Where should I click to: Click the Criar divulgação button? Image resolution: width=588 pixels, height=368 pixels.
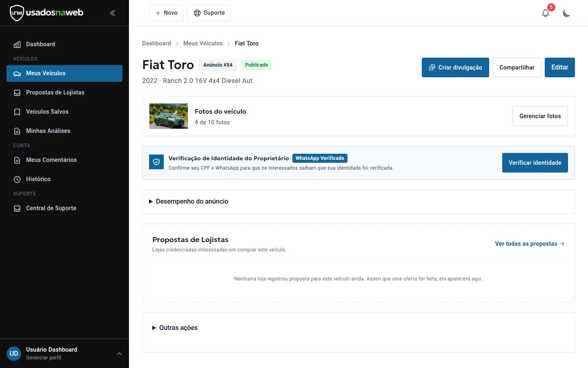pos(455,67)
